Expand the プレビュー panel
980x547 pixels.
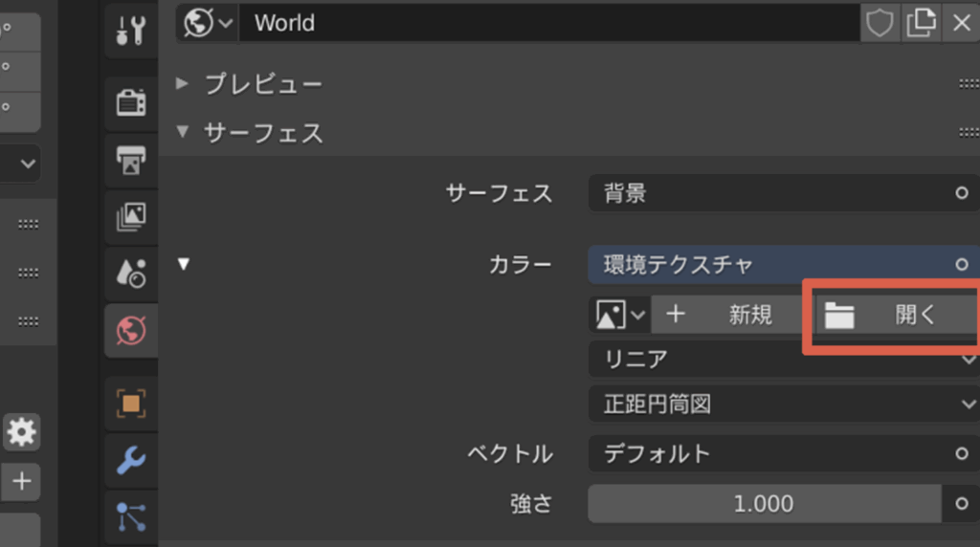(x=263, y=84)
